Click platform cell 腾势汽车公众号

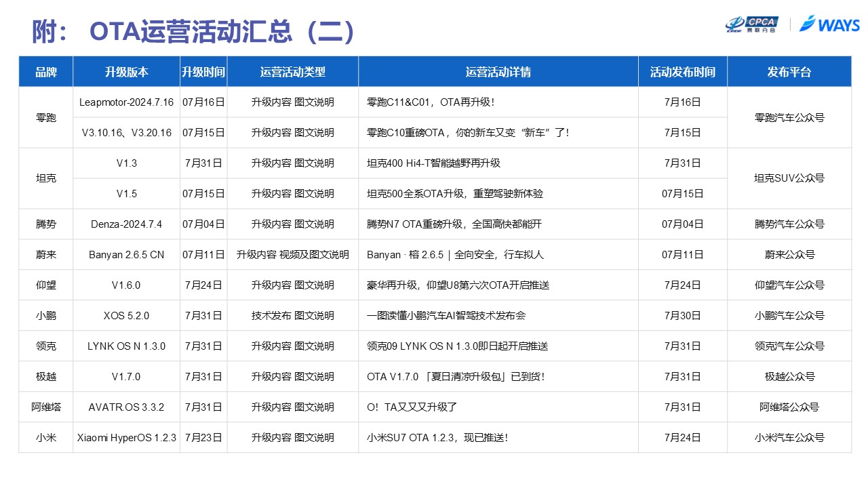(789, 224)
